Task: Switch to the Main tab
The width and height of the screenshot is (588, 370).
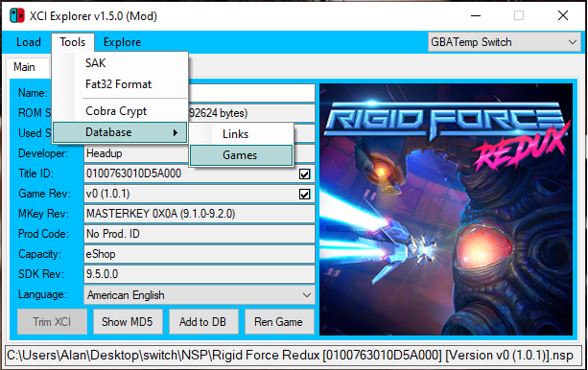Action: point(27,67)
